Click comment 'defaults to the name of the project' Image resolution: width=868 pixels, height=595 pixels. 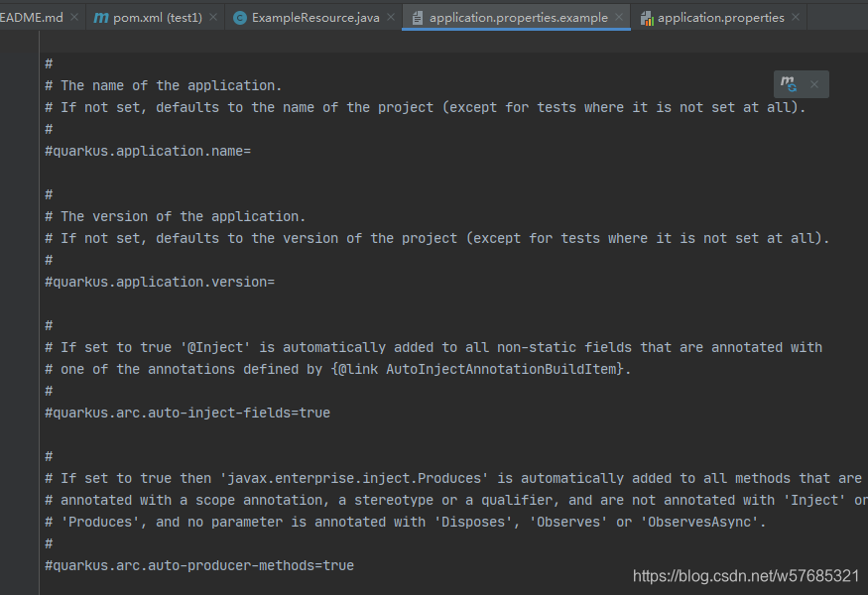pyautogui.click(x=295, y=107)
